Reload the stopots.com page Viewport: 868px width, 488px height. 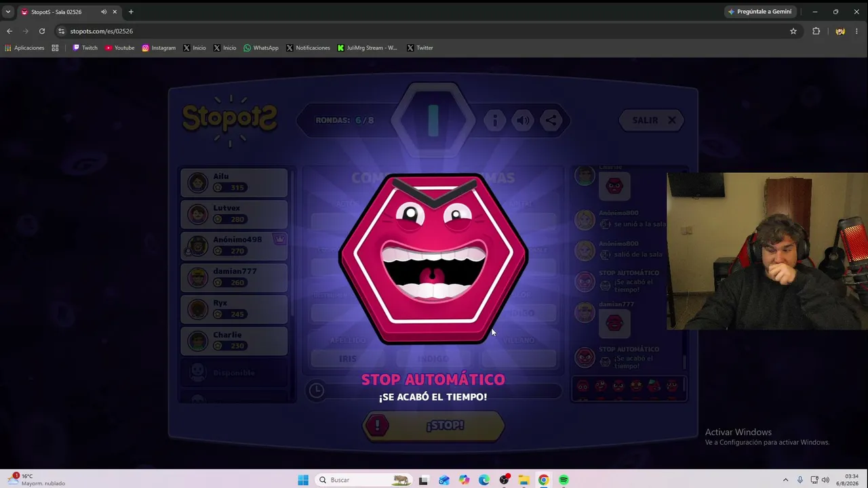click(42, 31)
